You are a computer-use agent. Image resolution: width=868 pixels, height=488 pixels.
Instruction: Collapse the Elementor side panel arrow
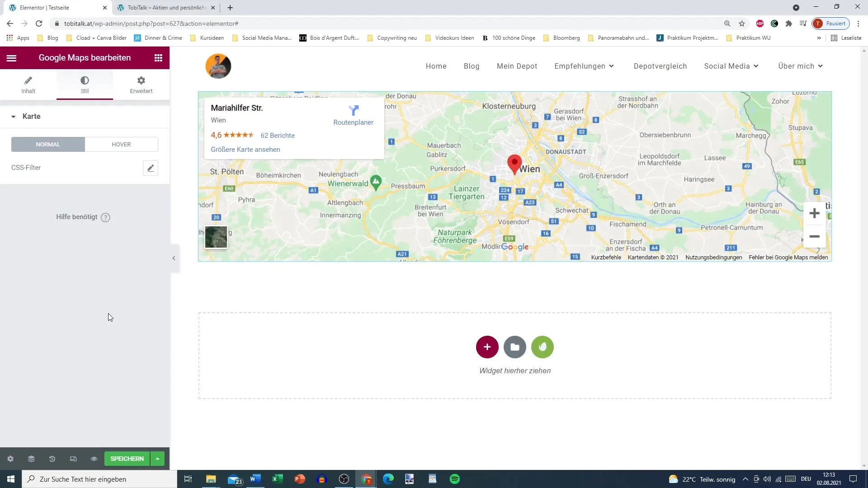click(x=174, y=258)
